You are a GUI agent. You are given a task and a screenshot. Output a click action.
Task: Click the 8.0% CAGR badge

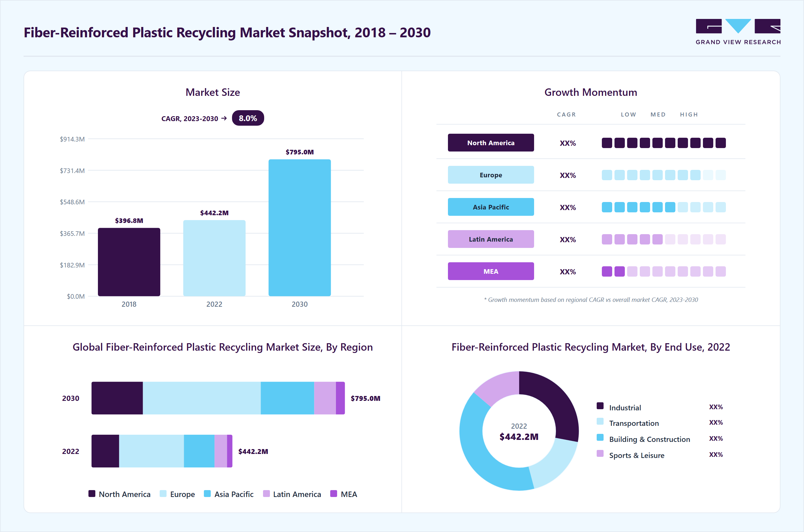click(x=248, y=118)
